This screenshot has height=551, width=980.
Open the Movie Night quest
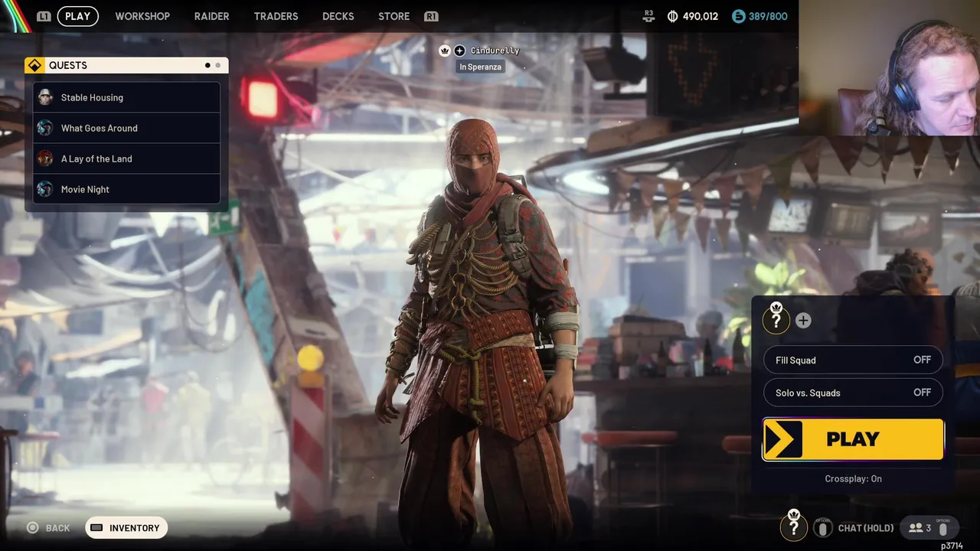126,189
